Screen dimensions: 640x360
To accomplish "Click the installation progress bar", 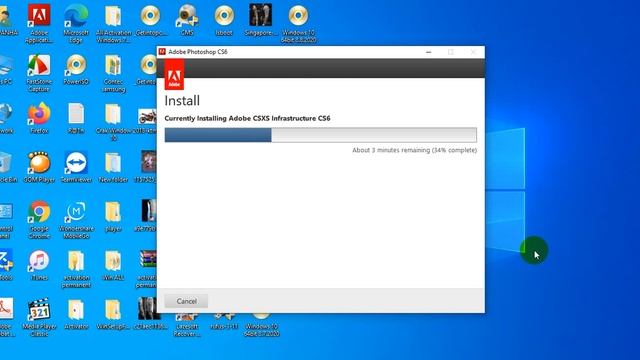I will click(320, 135).
